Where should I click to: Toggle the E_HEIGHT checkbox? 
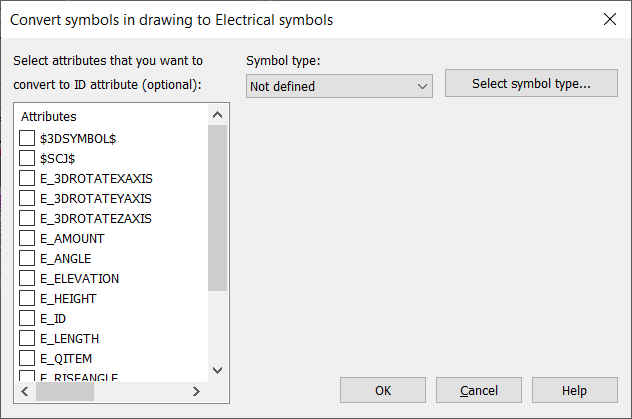click(27, 298)
